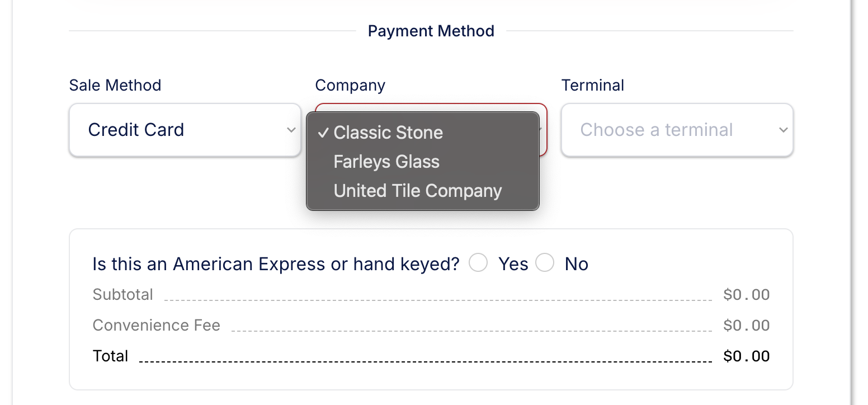868x405 pixels.
Task: Click the Sale Method dropdown chevron
Action: (290, 129)
